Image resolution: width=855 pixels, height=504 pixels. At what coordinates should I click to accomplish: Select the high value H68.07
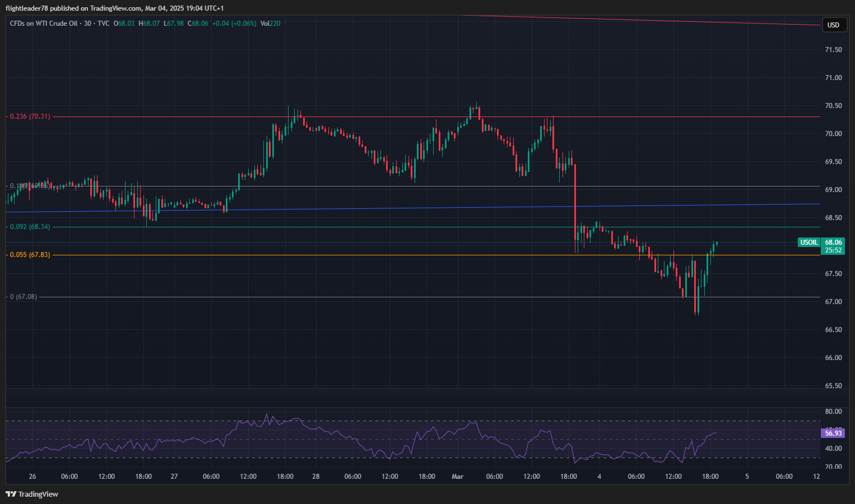pyautogui.click(x=150, y=24)
